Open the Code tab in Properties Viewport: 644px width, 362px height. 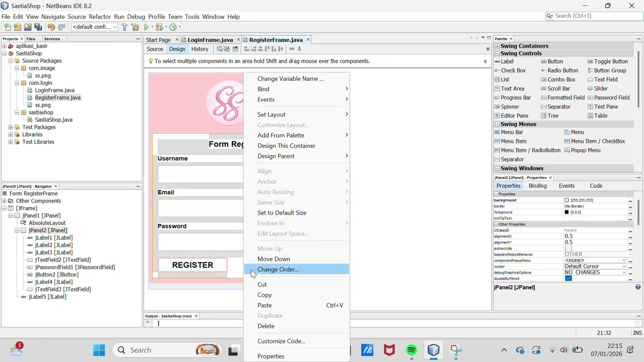596,186
